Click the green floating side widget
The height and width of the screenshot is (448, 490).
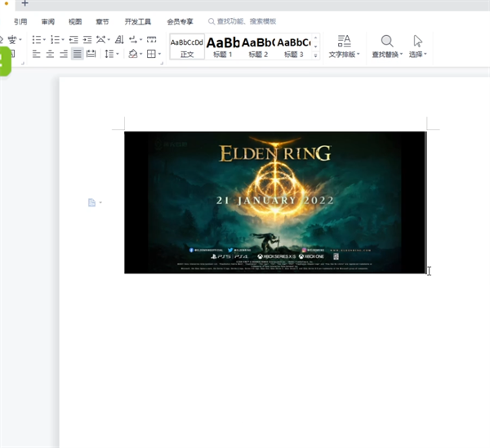coord(5,61)
